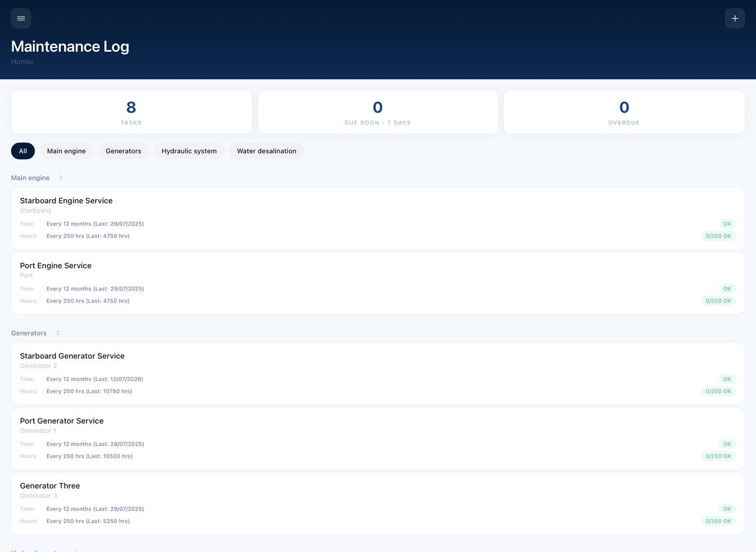Click 'Port' subtitle under Port Engine Service
This screenshot has height=552, width=756.
tap(26, 275)
